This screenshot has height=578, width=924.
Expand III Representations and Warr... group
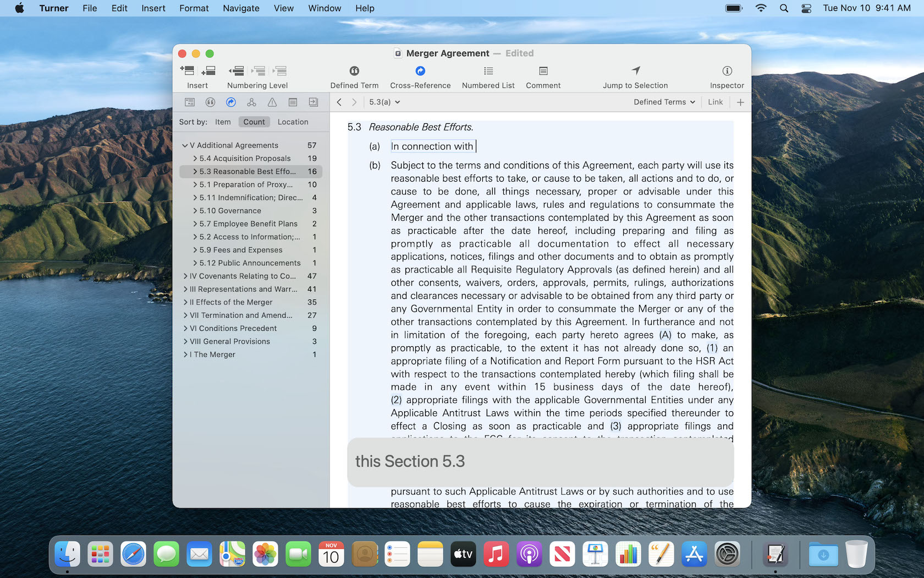pos(185,289)
